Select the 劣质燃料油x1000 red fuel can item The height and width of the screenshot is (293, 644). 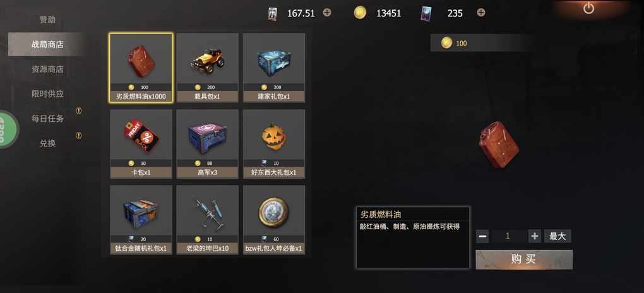141,68
